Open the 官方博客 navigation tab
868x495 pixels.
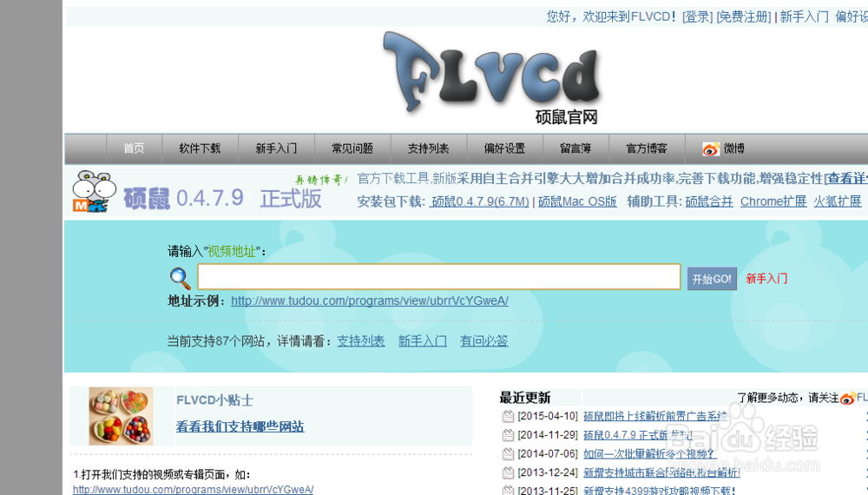(x=647, y=148)
